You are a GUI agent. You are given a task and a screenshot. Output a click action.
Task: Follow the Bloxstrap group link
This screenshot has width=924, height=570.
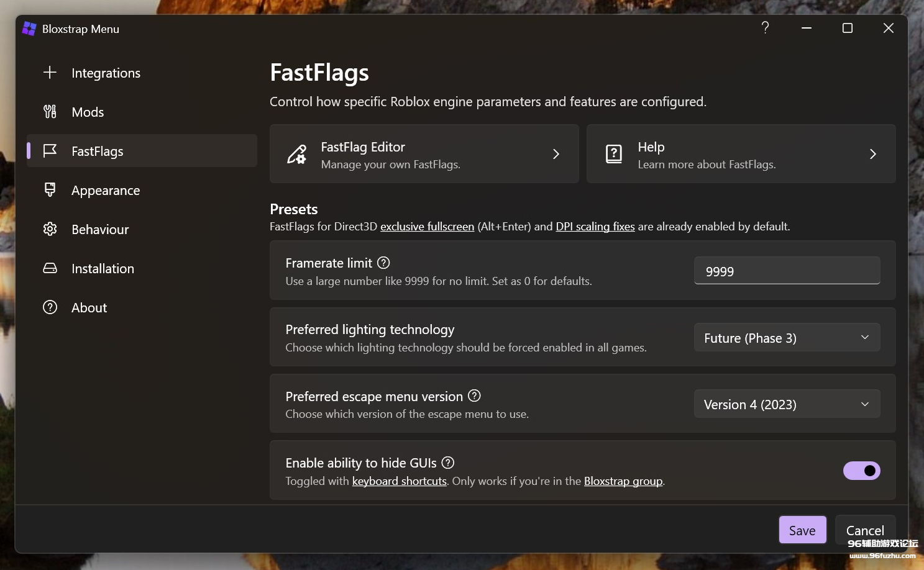(623, 481)
